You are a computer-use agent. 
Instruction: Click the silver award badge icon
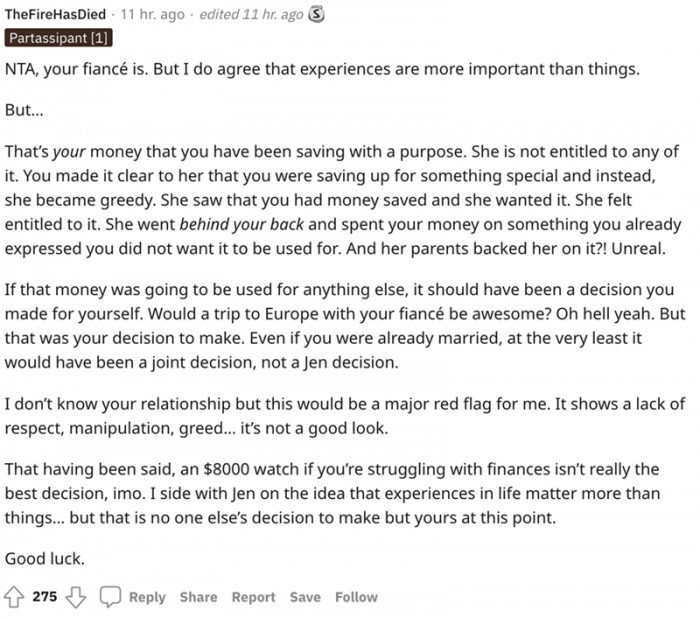317,15
